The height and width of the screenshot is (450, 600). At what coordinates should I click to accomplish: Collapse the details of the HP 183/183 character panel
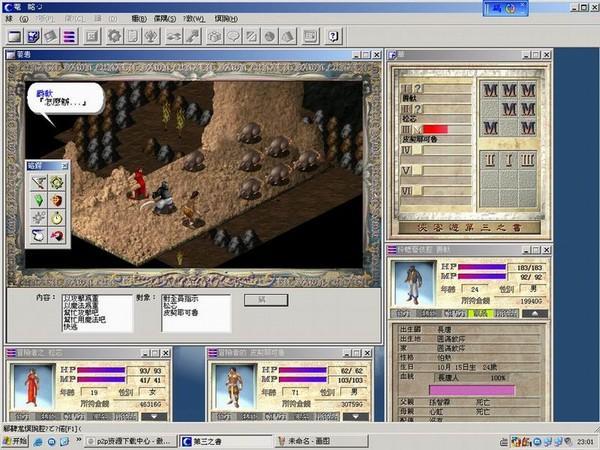tap(535, 314)
